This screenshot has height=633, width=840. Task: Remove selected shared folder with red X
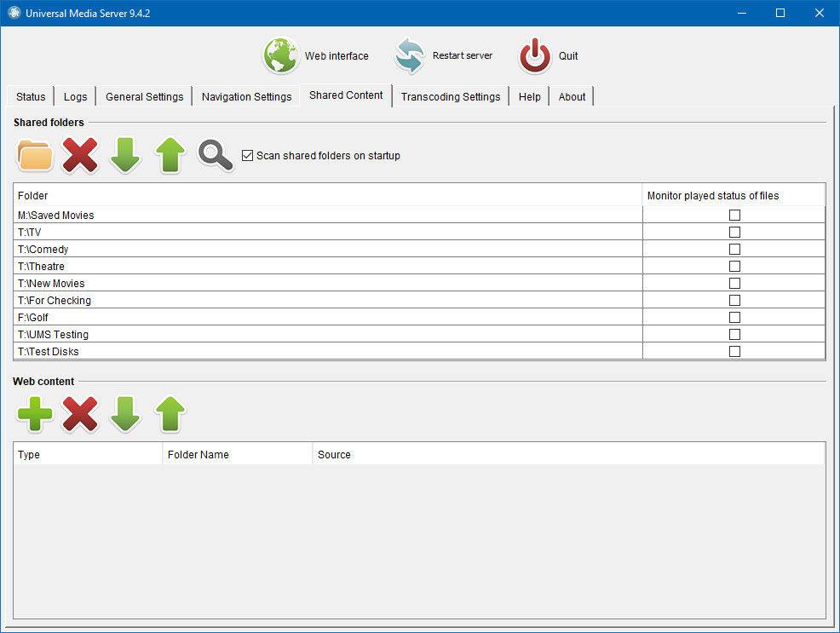coord(80,155)
